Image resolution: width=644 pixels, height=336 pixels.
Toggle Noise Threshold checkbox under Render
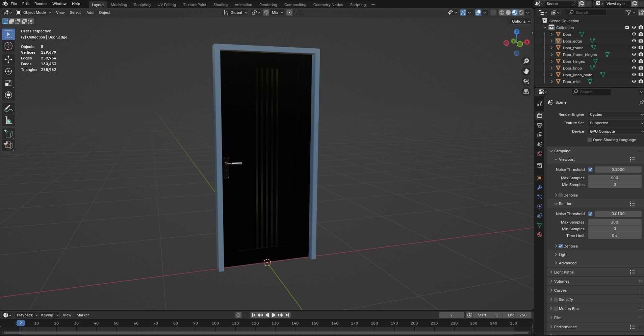[x=590, y=214]
